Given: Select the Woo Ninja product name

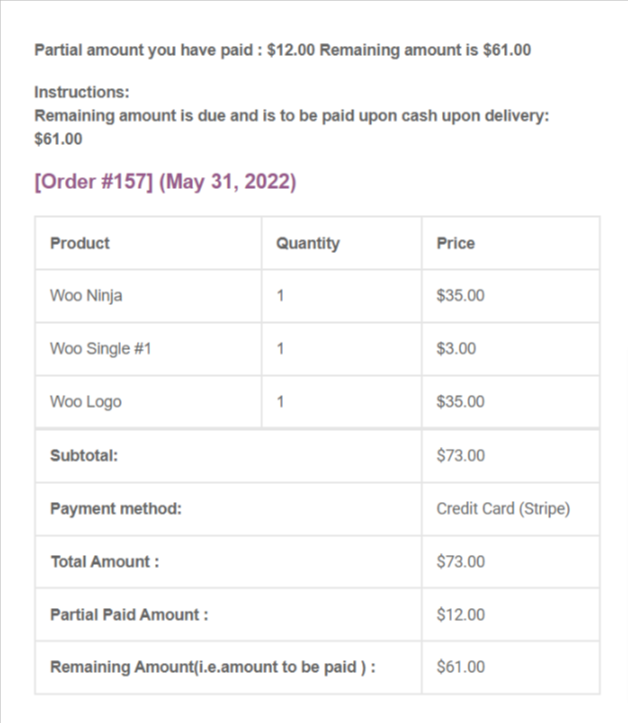Looking at the screenshot, I should pos(86,296).
